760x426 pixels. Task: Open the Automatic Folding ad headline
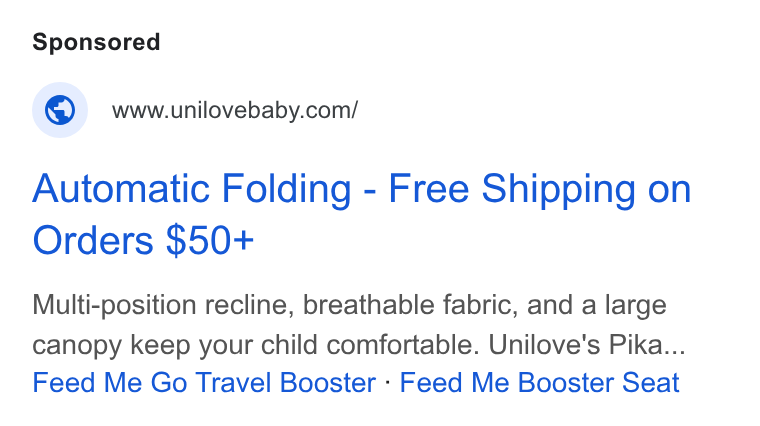click(362, 214)
